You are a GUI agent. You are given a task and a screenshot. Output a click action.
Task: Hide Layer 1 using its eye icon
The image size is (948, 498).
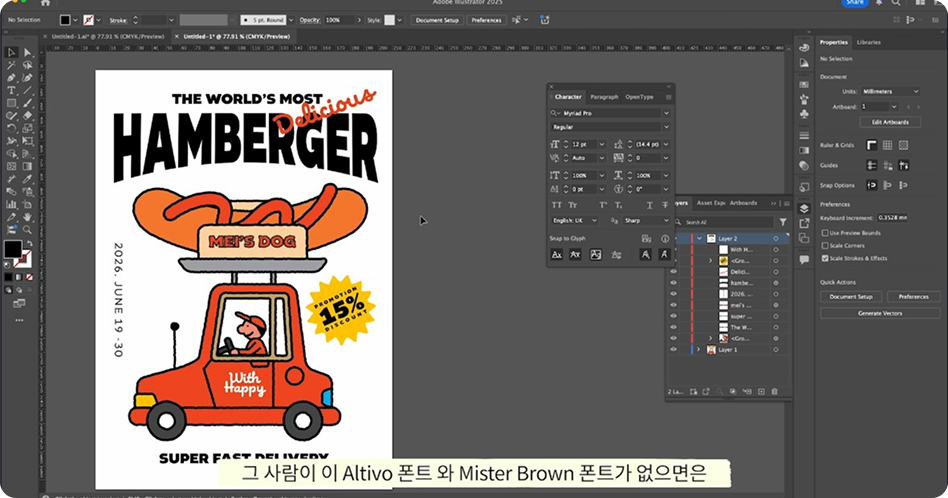pyautogui.click(x=673, y=350)
